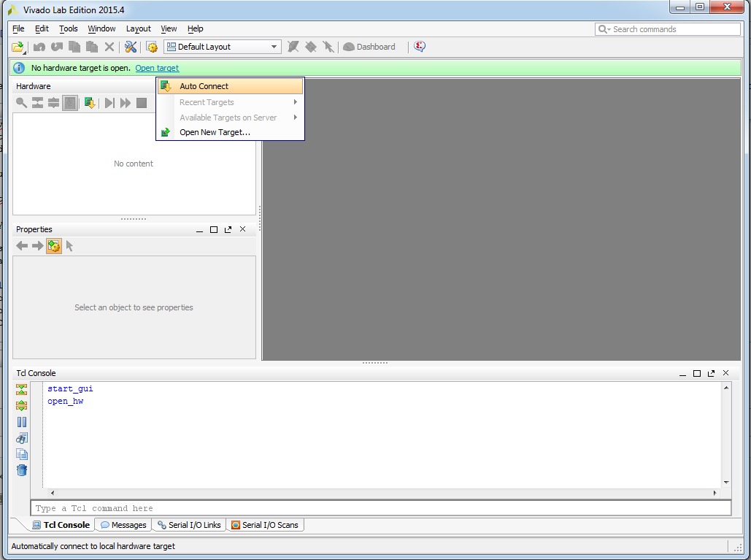Maximize the Properties panel

pos(214,230)
